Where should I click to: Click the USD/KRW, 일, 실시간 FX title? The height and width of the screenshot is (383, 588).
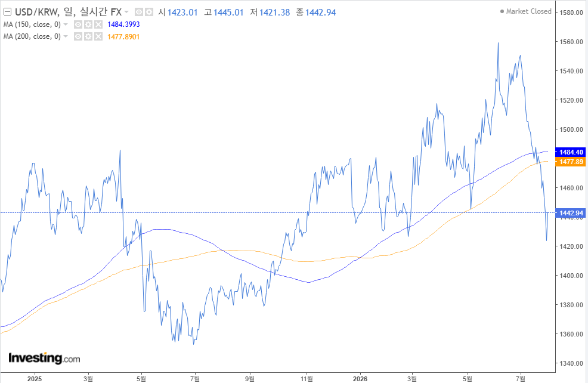tap(68, 13)
